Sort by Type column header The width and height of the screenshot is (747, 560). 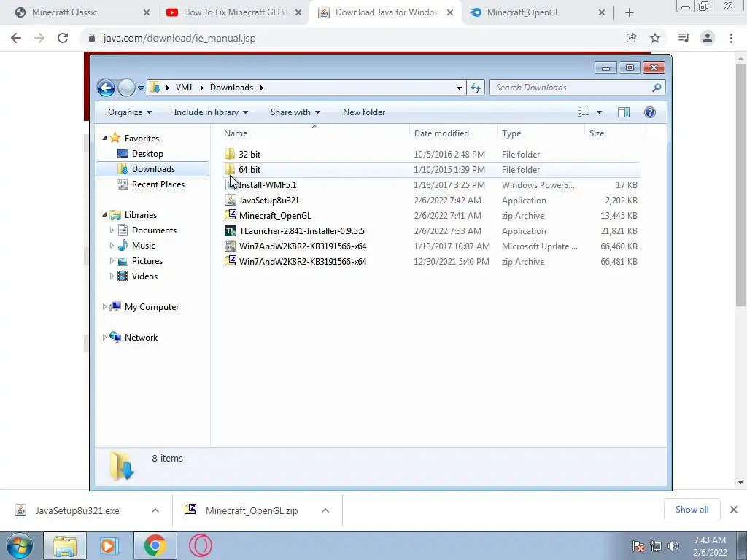[541, 133]
